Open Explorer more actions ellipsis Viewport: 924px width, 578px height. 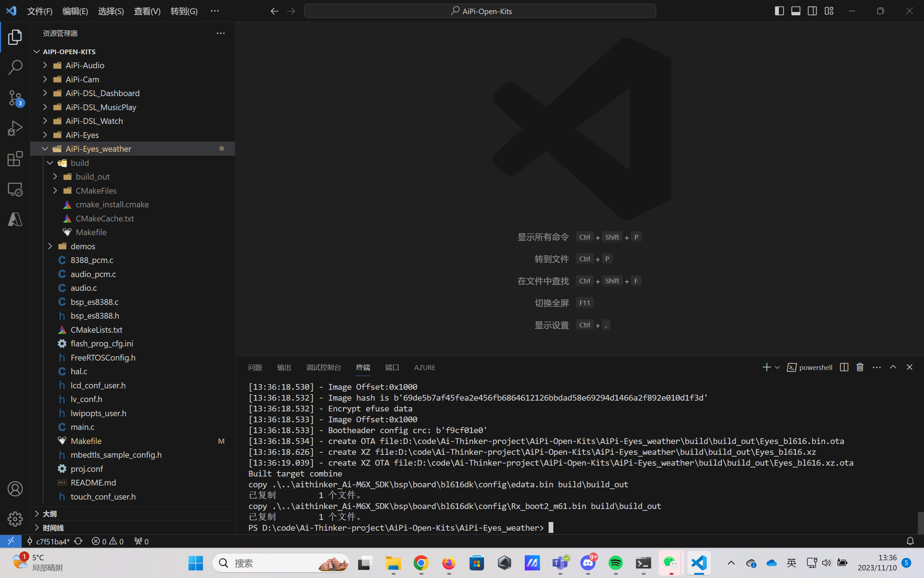coord(221,33)
